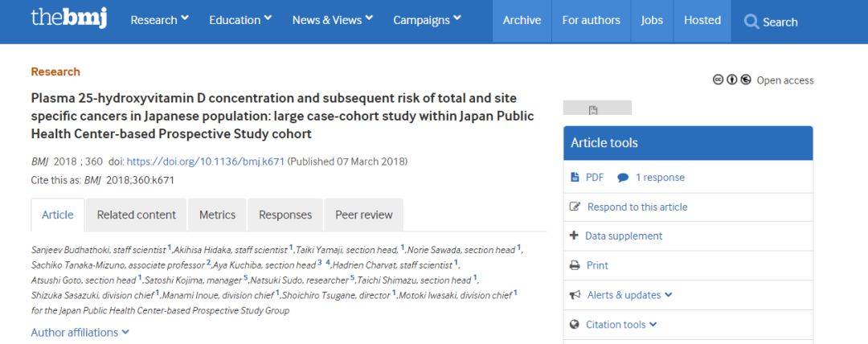Click the Published 07 March 2018 text
Screen dimensions: 868x344
point(348,162)
